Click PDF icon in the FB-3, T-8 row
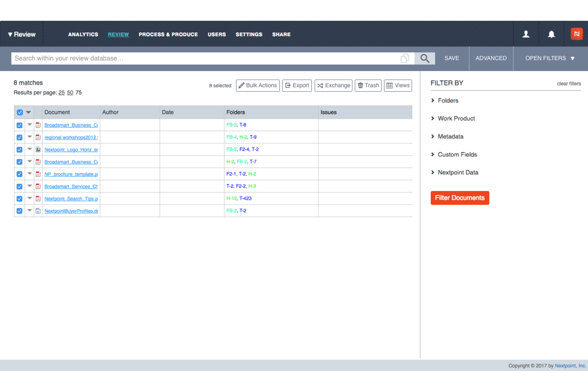 coord(38,125)
